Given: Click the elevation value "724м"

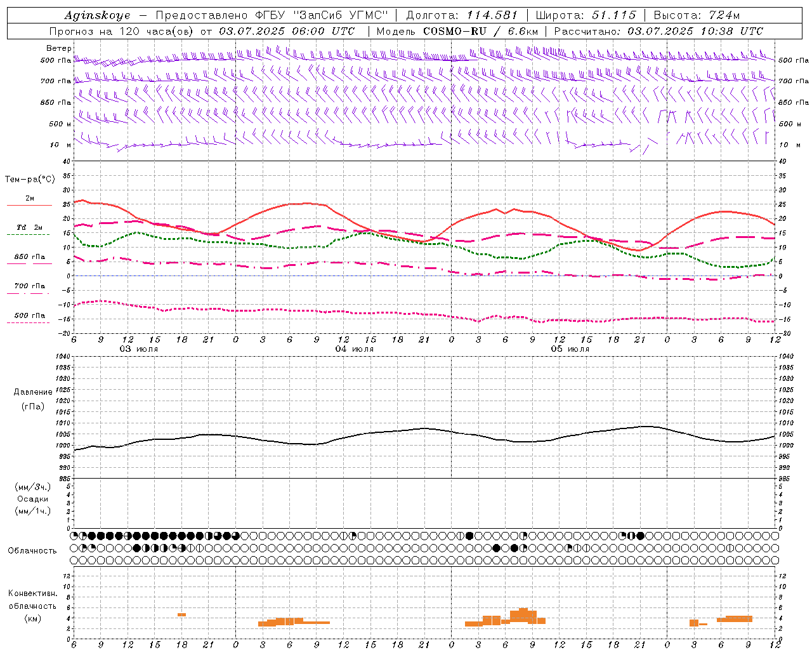Looking at the screenshot, I should click(724, 15).
